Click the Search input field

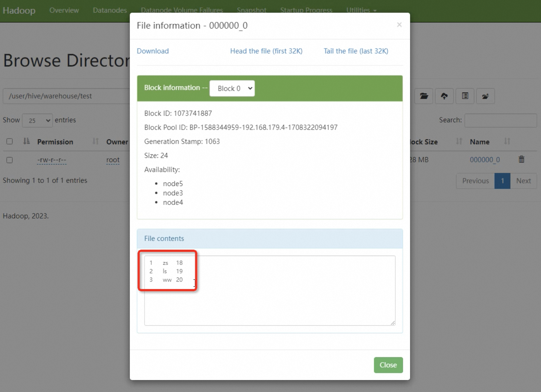[500, 120]
